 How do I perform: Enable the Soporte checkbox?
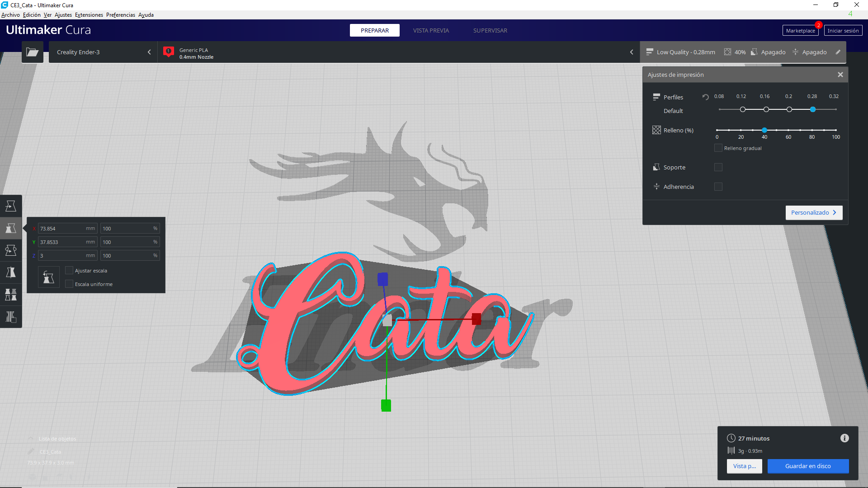pos(718,168)
